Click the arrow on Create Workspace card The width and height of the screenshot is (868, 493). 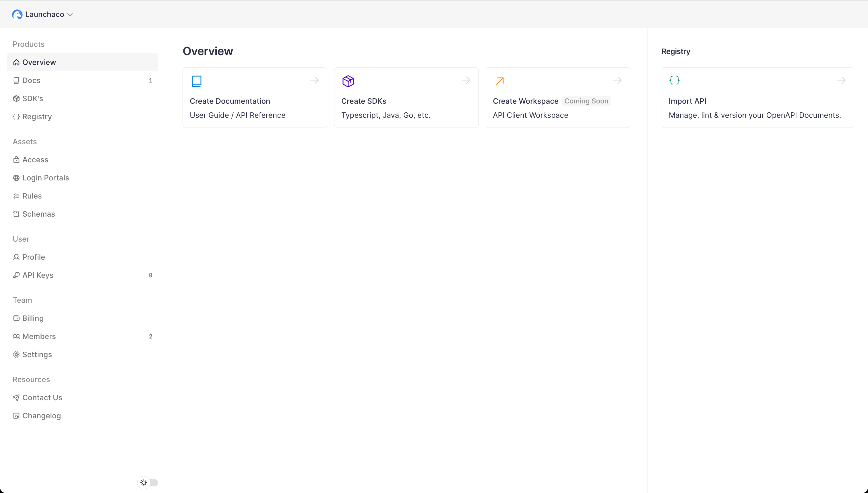coord(617,80)
